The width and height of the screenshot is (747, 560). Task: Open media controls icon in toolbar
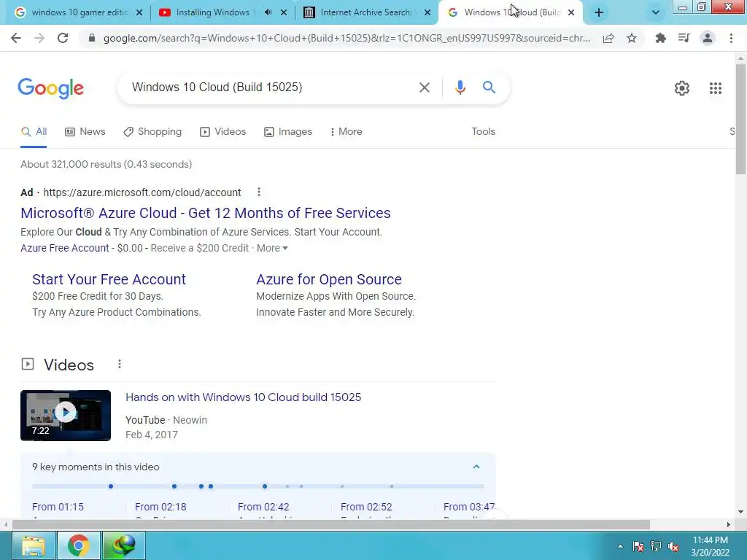pyautogui.click(x=684, y=38)
